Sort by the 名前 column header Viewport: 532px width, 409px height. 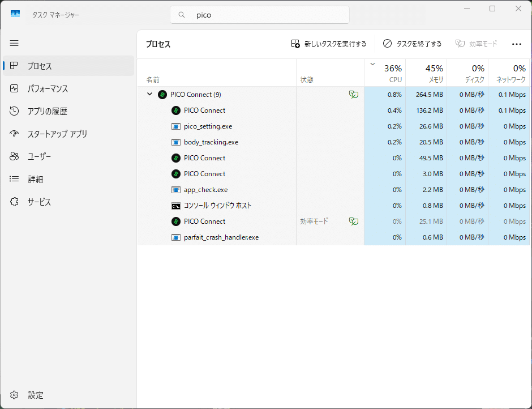216,73
